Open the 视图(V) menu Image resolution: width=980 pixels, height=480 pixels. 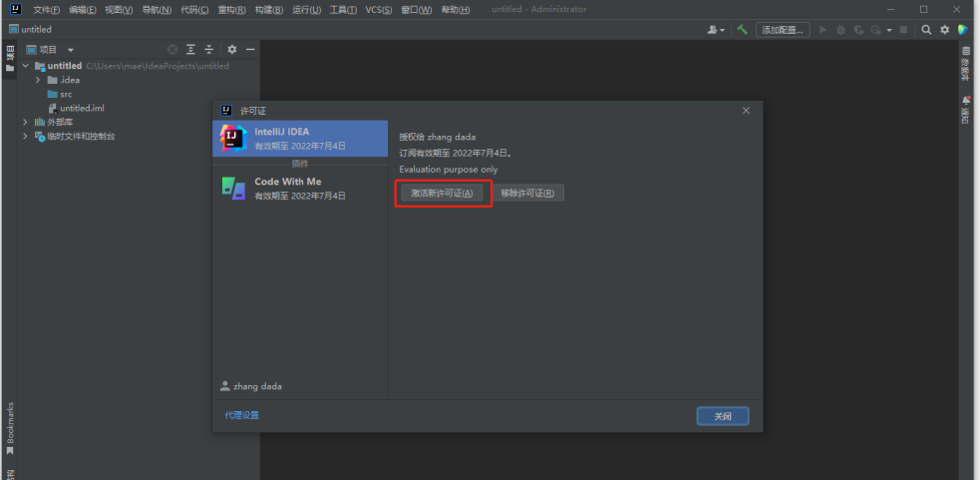(x=119, y=9)
